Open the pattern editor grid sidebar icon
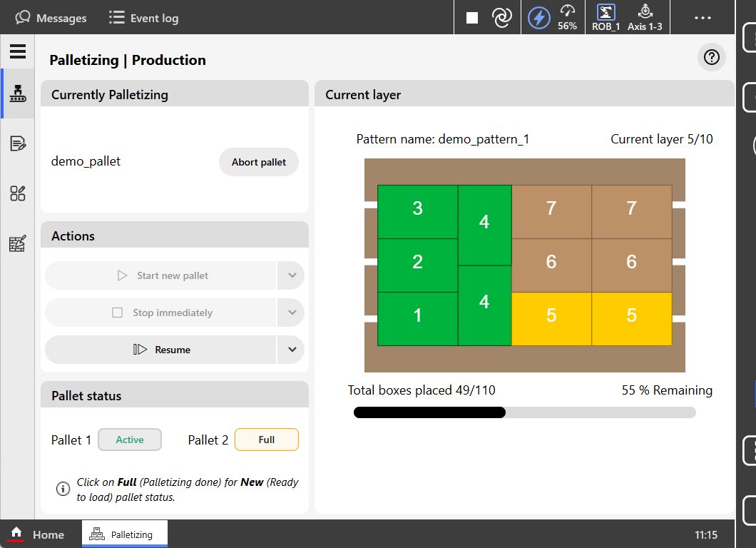Screen dimensions: 756x548 point(18,193)
